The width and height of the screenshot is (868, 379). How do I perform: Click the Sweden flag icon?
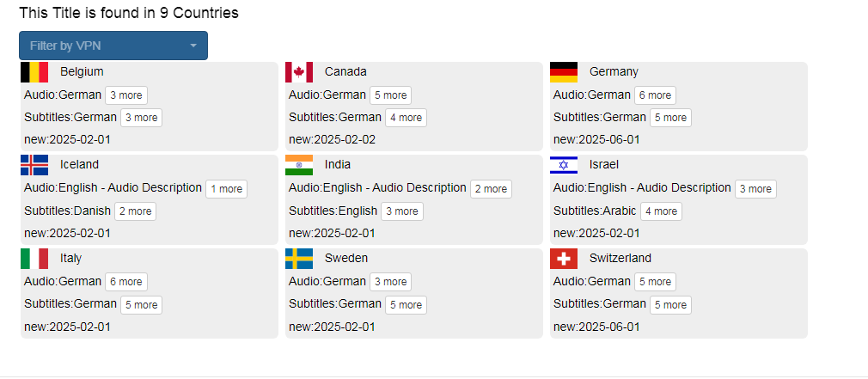click(299, 259)
